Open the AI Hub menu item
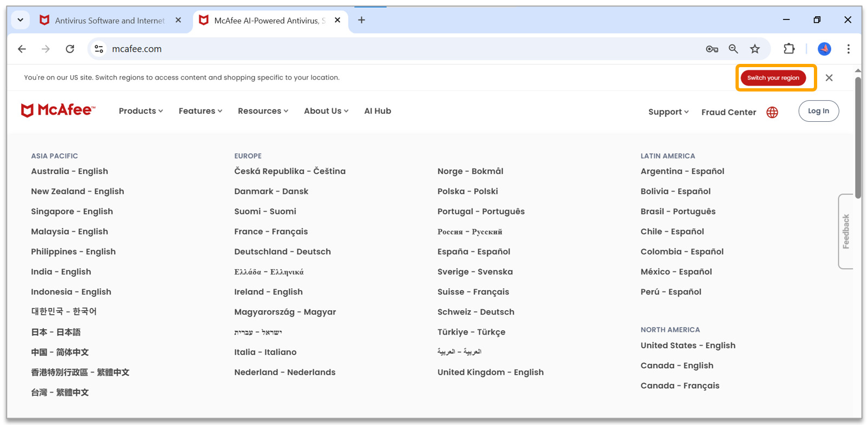 (x=377, y=111)
